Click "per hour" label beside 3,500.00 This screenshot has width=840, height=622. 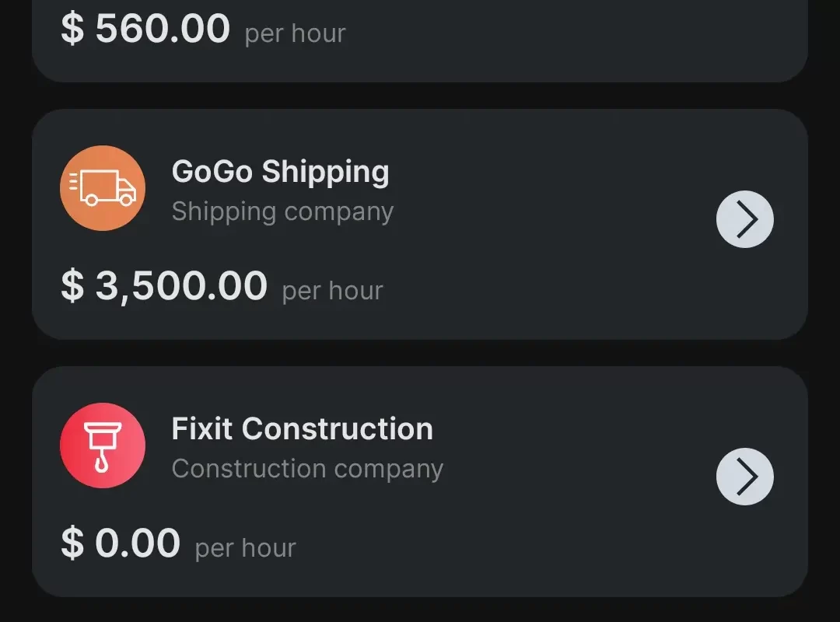[332, 291]
